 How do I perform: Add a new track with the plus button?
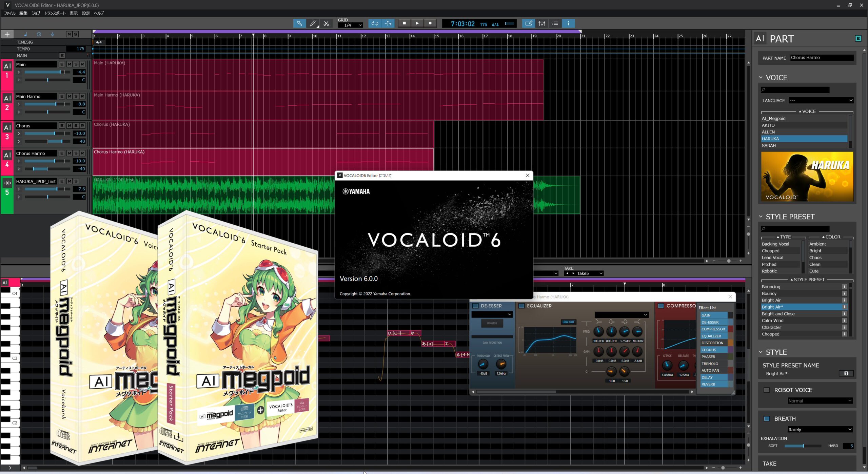coord(7,34)
